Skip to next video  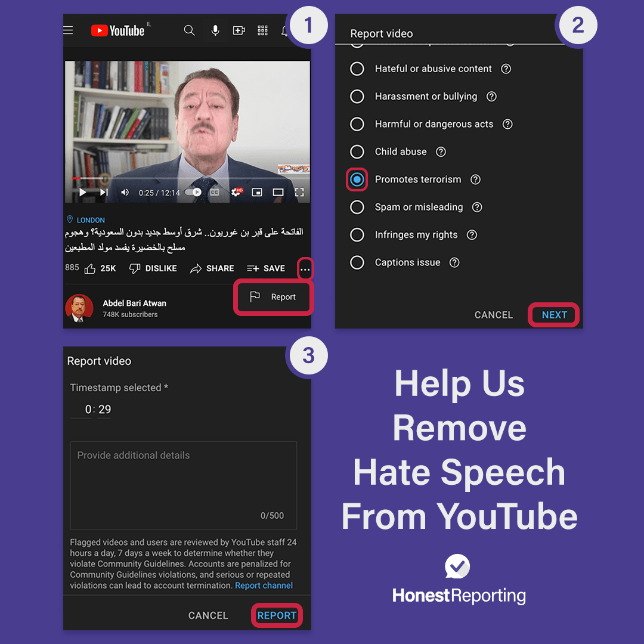[104, 192]
